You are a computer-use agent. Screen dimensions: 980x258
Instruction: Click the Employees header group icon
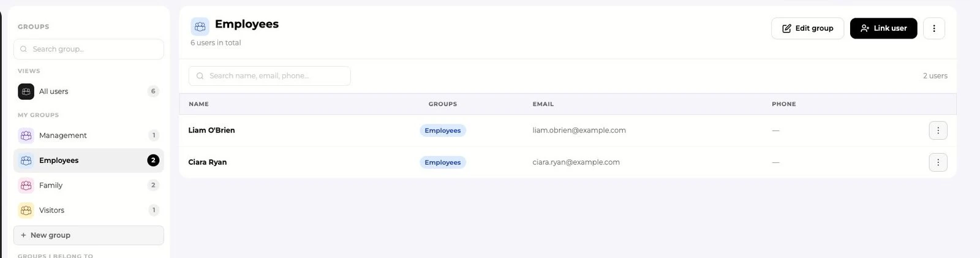point(200,27)
